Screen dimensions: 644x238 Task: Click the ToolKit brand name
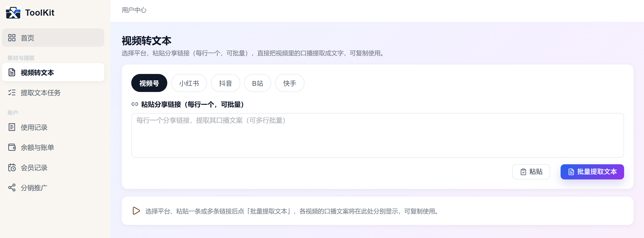coord(40,13)
